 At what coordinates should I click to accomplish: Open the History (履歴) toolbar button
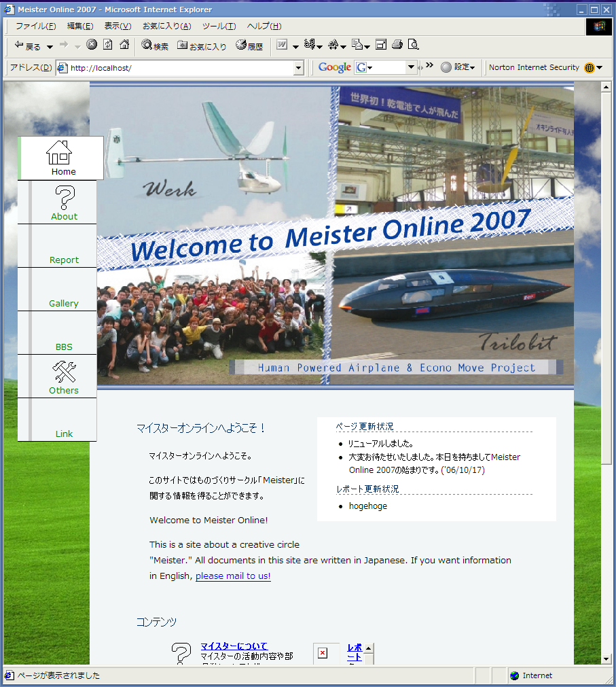pyautogui.click(x=249, y=45)
